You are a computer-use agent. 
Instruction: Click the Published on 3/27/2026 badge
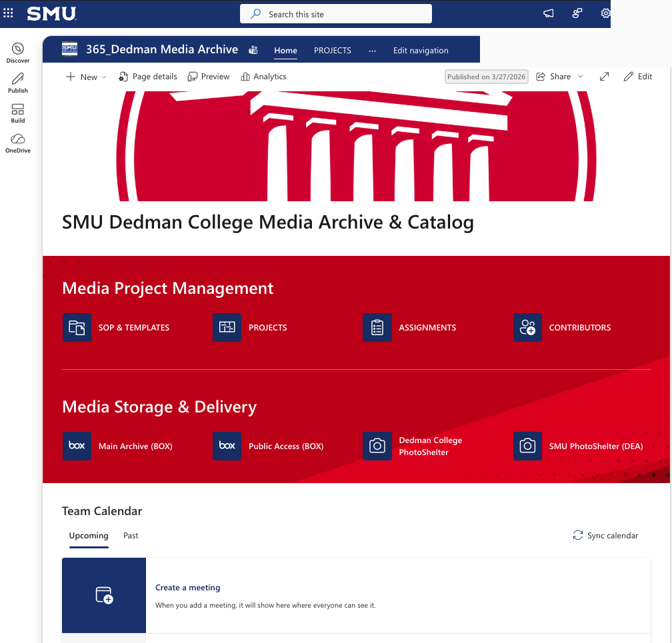486,77
